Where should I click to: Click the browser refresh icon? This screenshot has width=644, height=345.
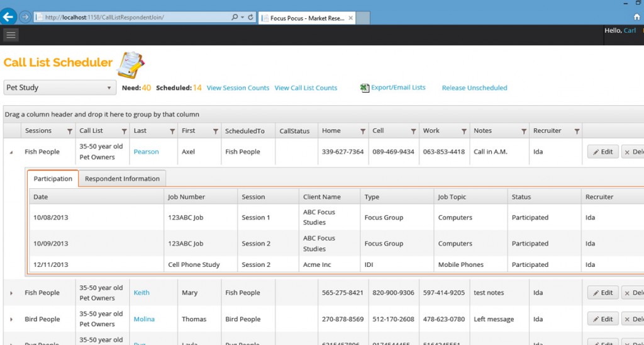pyautogui.click(x=251, y=18)
